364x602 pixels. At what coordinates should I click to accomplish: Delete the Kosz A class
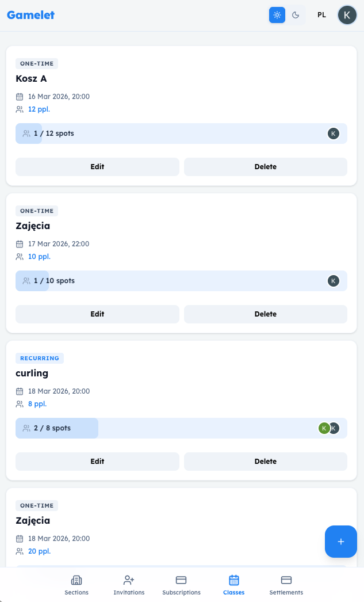tap(265, 167)
